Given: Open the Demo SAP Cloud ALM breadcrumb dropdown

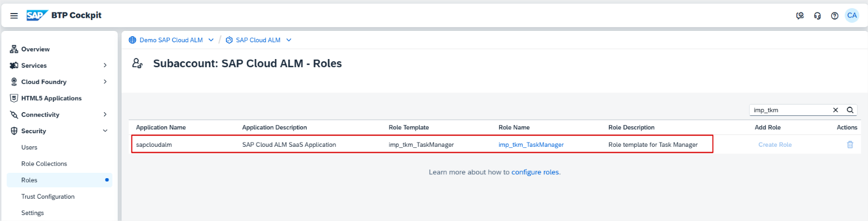Looking at the screenshot, I should [211, 40].
